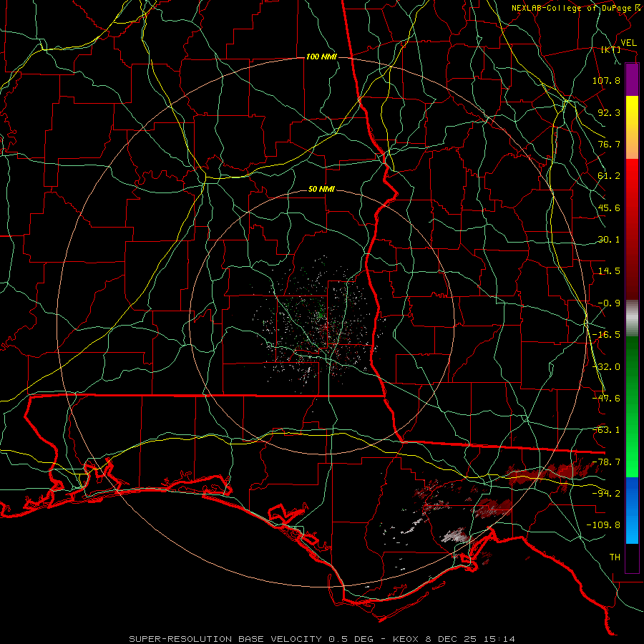Click the [KT] units label
Screen dimensions: 644x644
click(611, 49)
